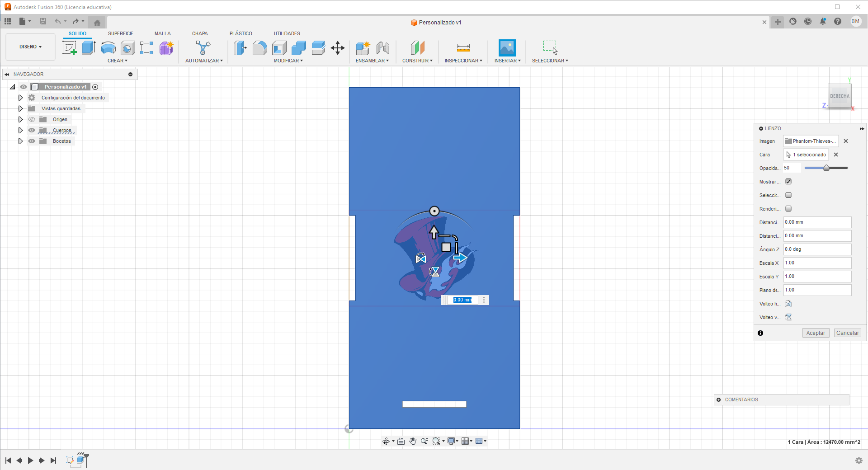
Task: Expand the Bocetos node
Action: pyautogui.click(x=20, y=141)
